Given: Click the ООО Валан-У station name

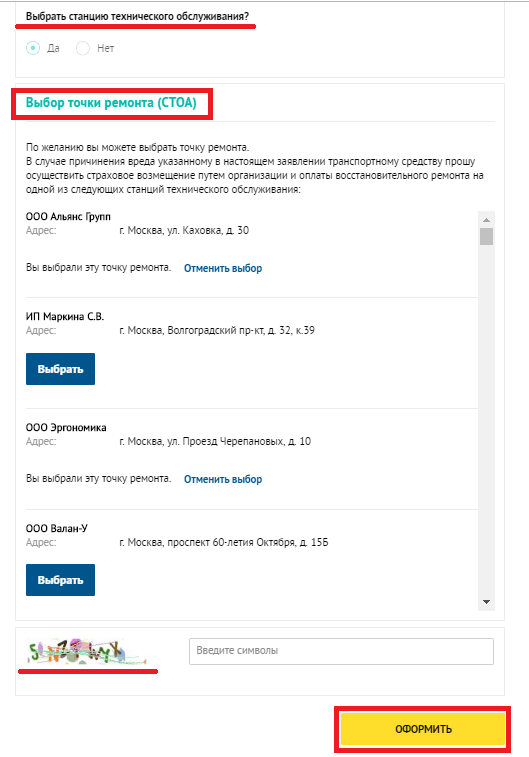Looking at the screenshot, I should pyautogui.click(x=56, y=529).
